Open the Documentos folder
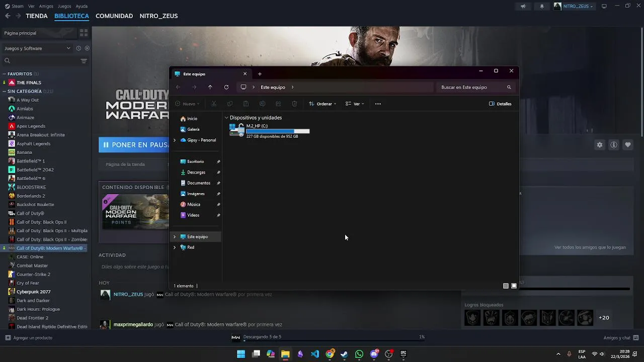This screenshot has width=644, height=362. click(199, 183)
